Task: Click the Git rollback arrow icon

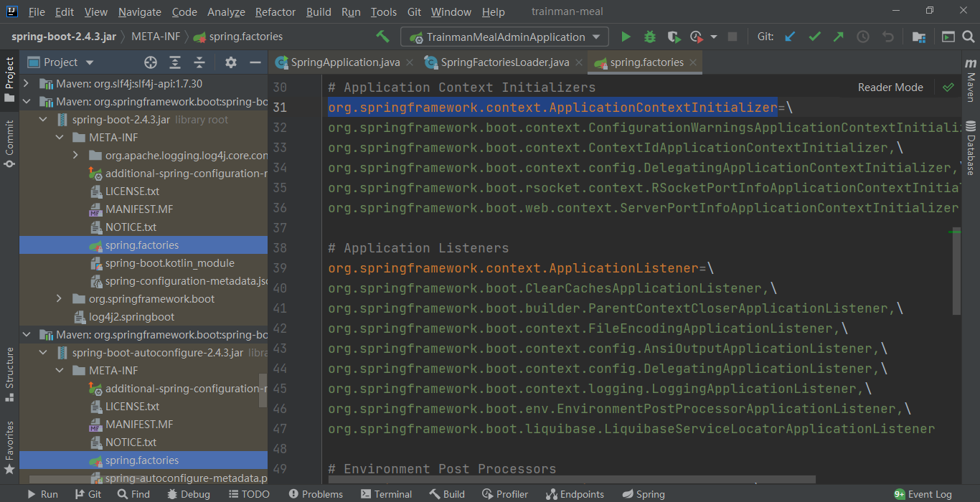Action: (x=887, y=37)
